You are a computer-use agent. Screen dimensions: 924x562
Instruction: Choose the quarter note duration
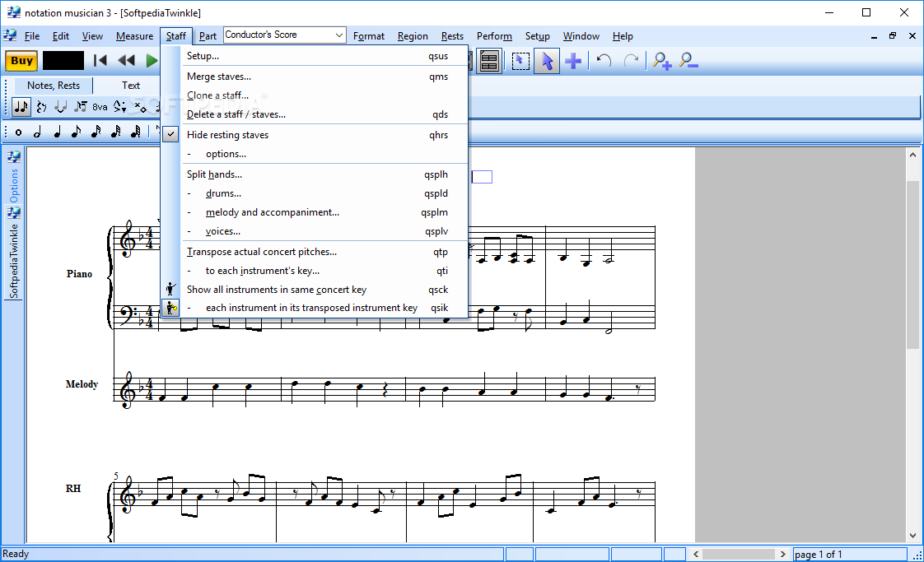click(57, 132)
